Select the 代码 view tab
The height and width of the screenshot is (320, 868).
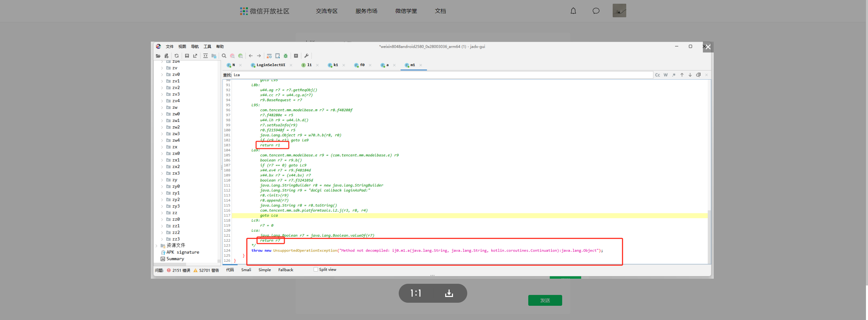pos(230,270)
